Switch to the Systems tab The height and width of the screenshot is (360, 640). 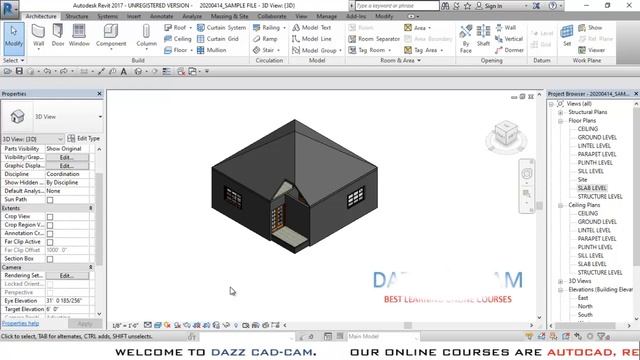coord(107,16)
